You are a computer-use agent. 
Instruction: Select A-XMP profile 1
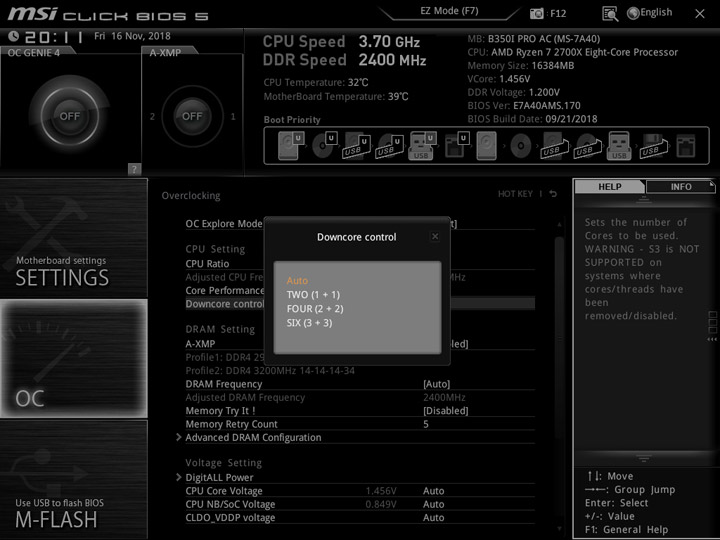pos(233,117)
